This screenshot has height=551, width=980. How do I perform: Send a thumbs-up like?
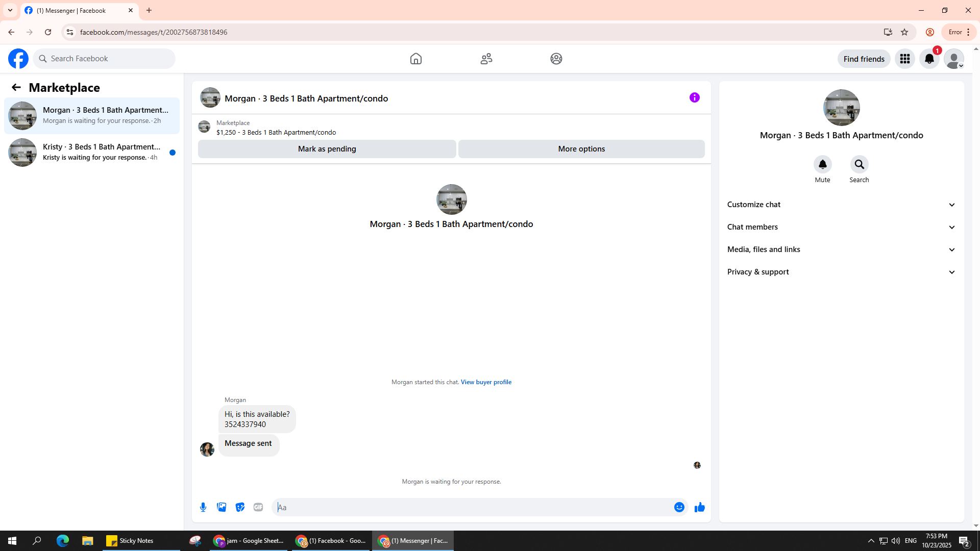[700, 507]
